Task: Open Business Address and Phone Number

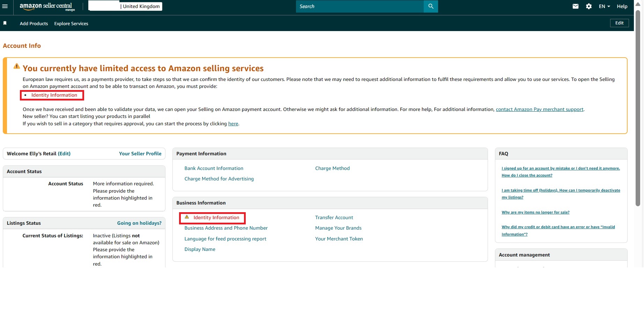Action: pos(226,228)
